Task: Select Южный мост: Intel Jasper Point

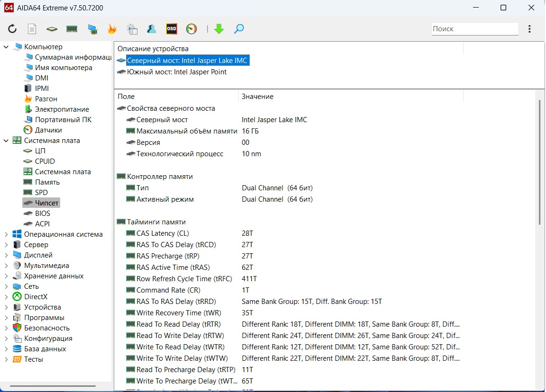Action: 176,72
